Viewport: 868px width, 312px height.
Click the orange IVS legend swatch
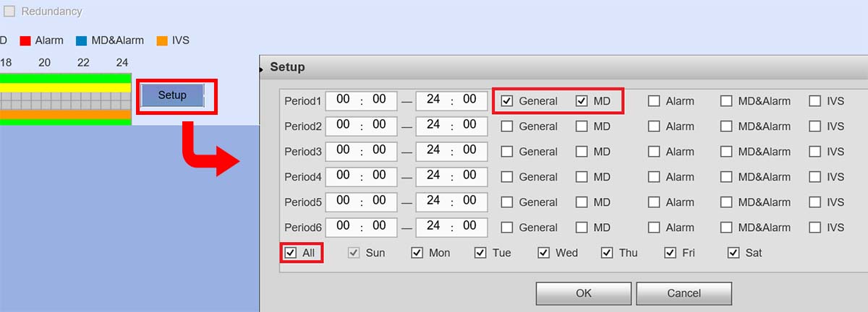[x=162, y=40]
